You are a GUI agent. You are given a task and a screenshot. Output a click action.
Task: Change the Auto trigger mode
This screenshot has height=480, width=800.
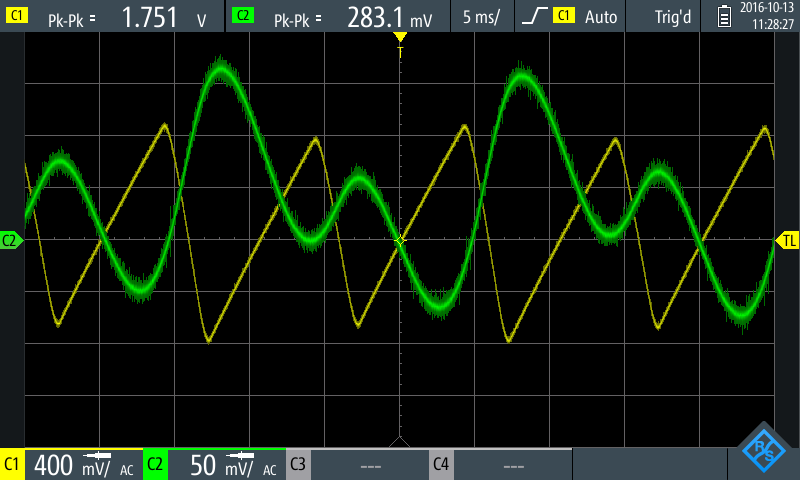point(601,16)
